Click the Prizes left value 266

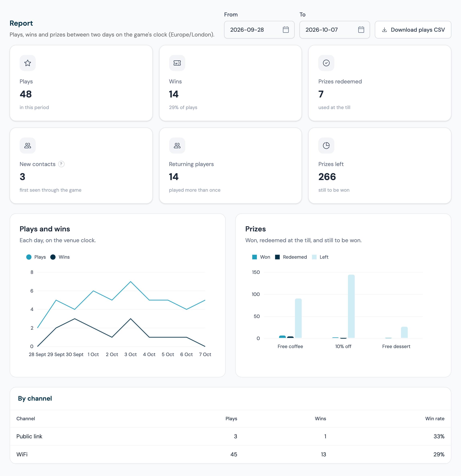point(327,177)
